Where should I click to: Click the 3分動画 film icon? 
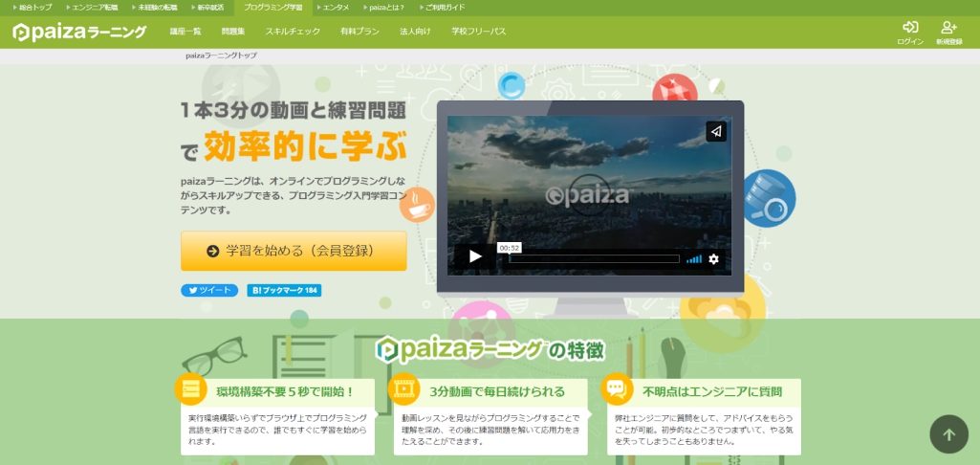tap(403, 388)
